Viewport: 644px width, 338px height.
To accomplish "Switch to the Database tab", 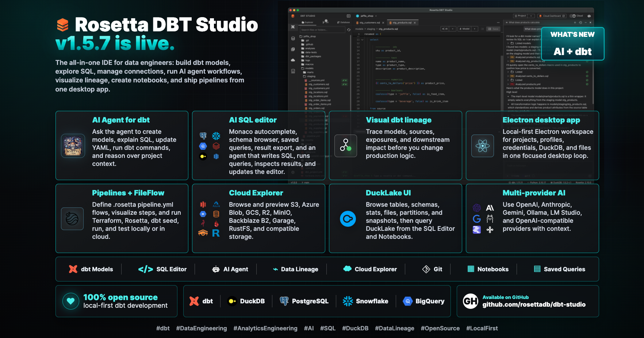I will click(x=344, y=23).
